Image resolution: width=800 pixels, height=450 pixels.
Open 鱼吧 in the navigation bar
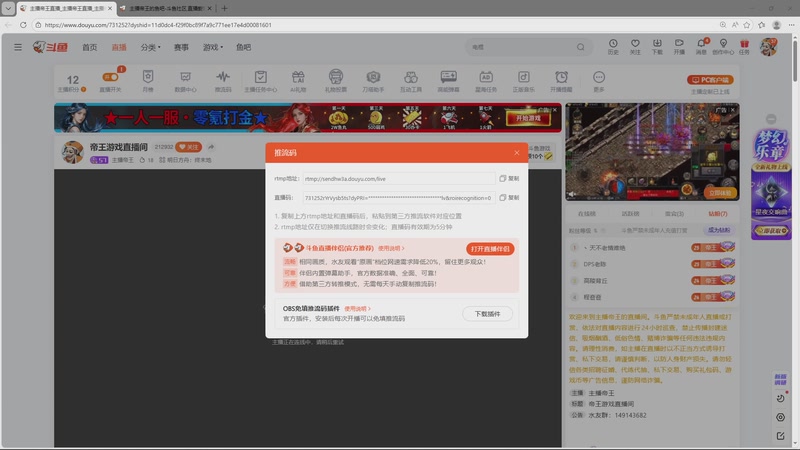click(x=243, y=47)
